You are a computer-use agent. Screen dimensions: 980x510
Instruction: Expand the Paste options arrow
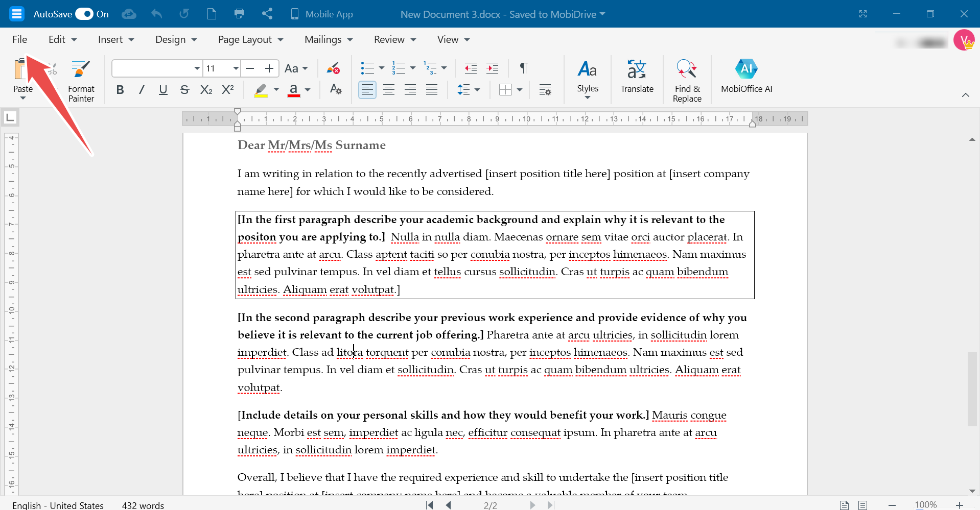click(23, 98)
